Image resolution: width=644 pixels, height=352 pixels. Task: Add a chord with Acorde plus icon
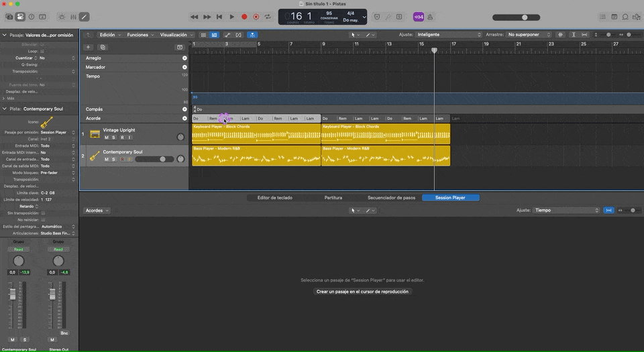(x=184, y=118)
